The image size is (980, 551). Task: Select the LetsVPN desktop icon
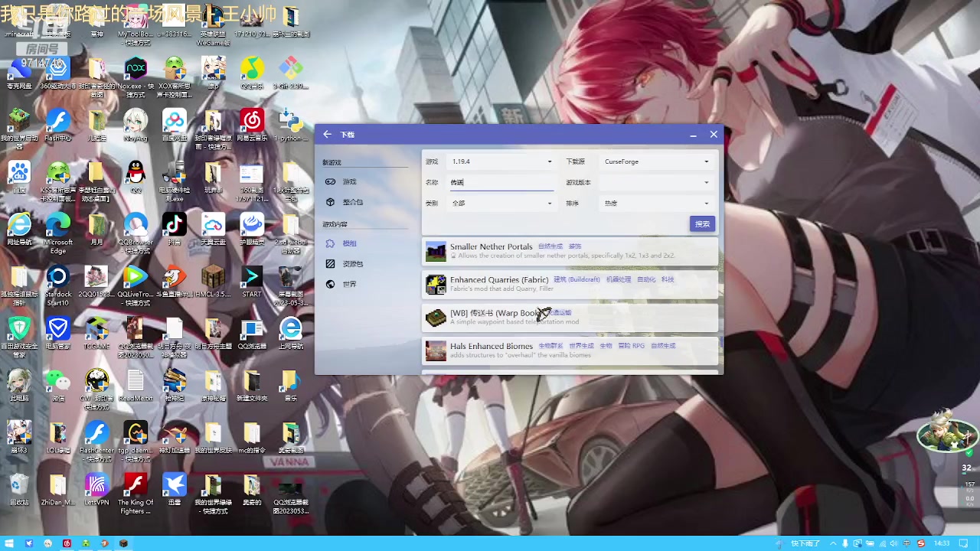click(x=96, y=491)
